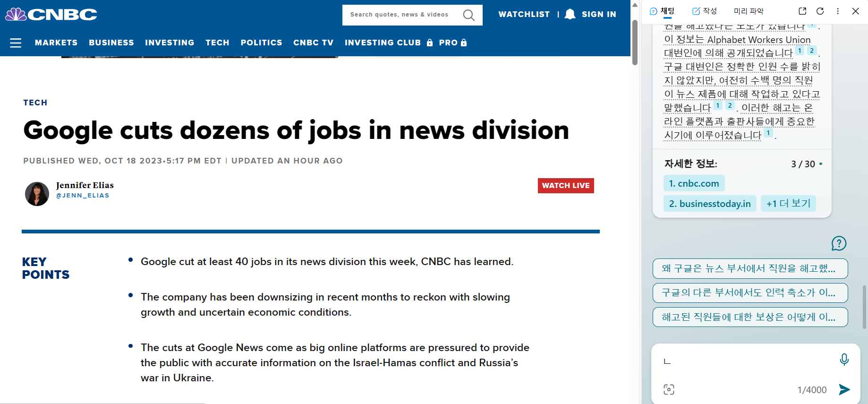
Task: Open the three-dot more options menu
Action: coord(838,11)
